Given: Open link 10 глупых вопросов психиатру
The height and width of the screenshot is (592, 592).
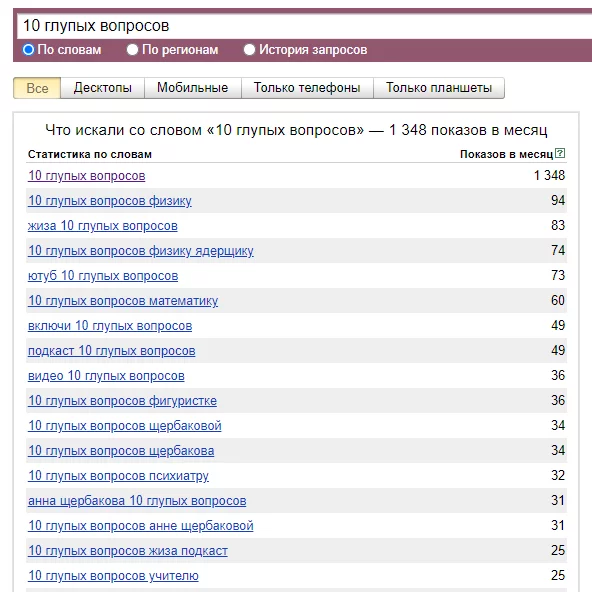Looking at the screenshot, I should click(118, 476).
